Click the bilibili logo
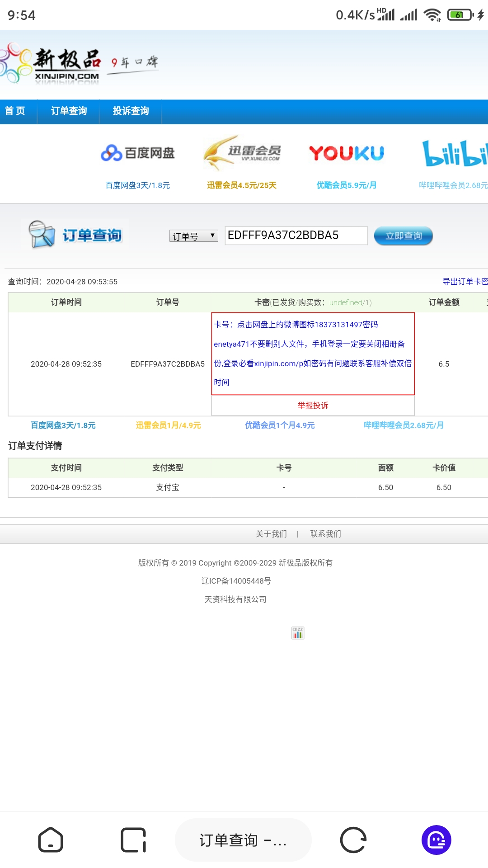The image size is (488, 868). pos(454,153)
